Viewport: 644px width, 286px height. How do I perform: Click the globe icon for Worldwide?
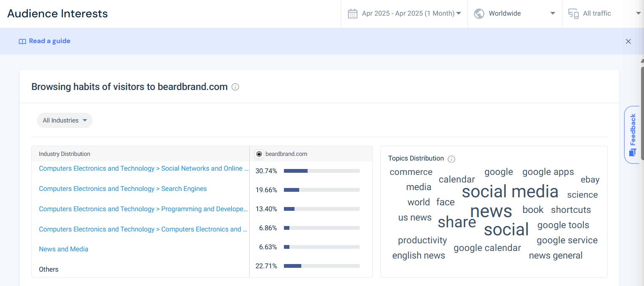[x=479, y=14]
